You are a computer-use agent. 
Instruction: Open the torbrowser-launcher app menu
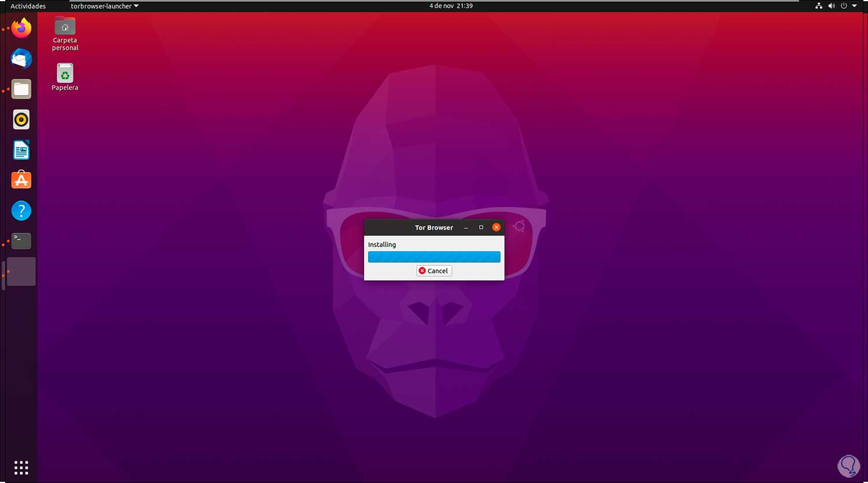click(105, 6)
